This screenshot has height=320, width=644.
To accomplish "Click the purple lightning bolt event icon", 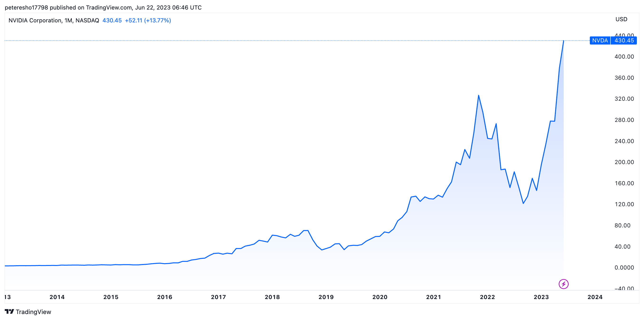I will click(563, 284).
